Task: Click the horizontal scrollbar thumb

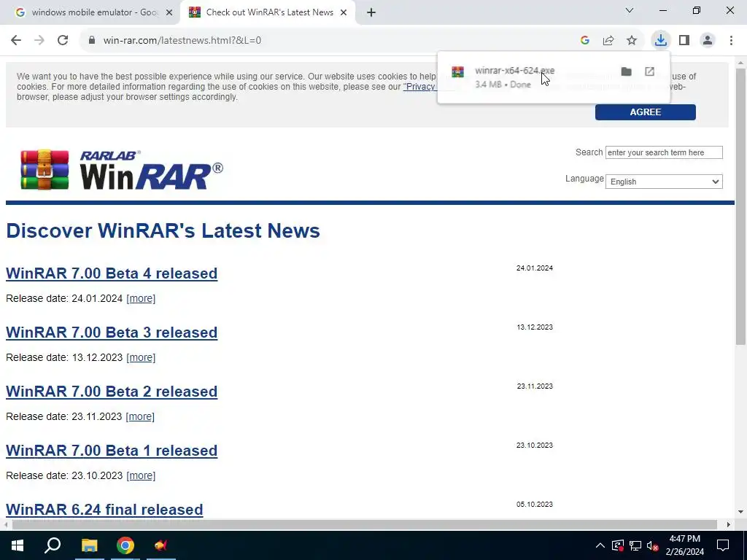Action: (365, 524)
